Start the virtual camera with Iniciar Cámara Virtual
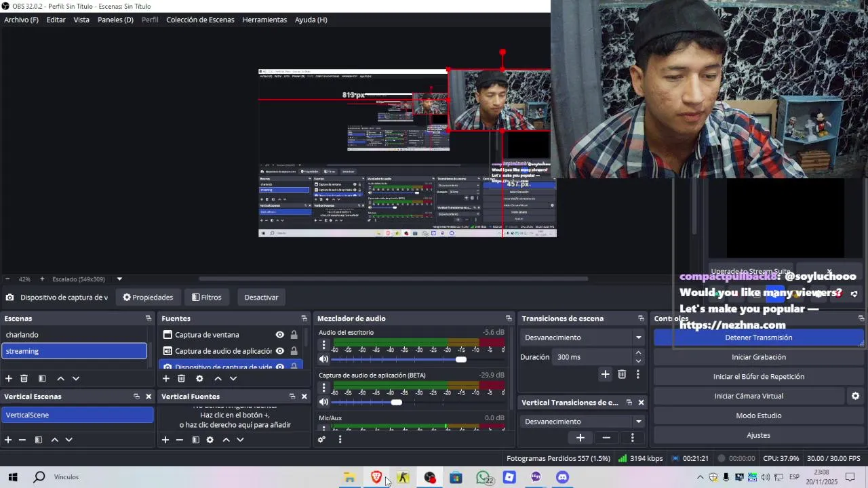This screenshot has width=868, height=488. (x=749, y=396)
